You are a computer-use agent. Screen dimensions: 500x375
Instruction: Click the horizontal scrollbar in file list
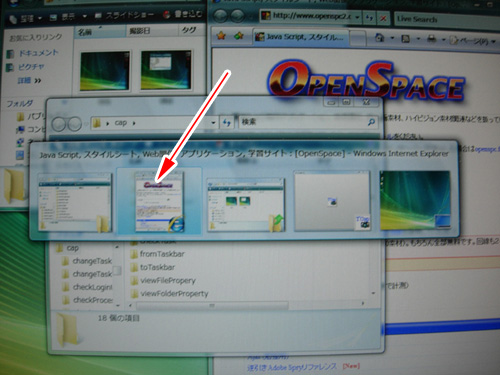click(x=212, y=305)
